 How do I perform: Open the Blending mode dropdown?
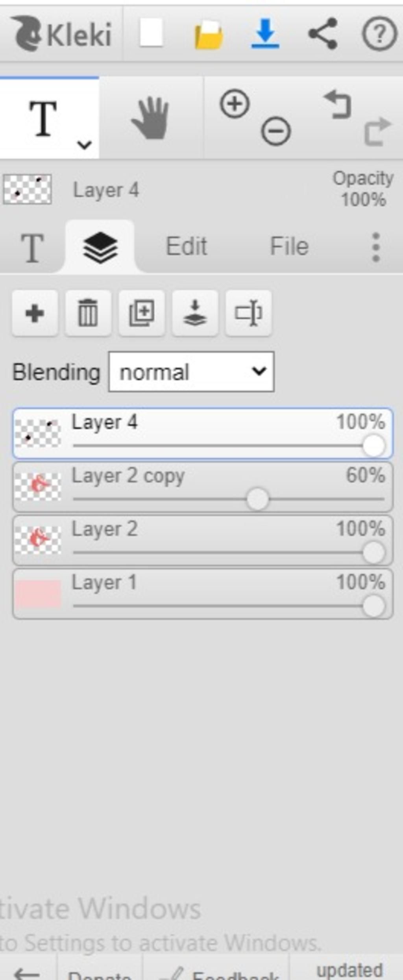(191, 372)
